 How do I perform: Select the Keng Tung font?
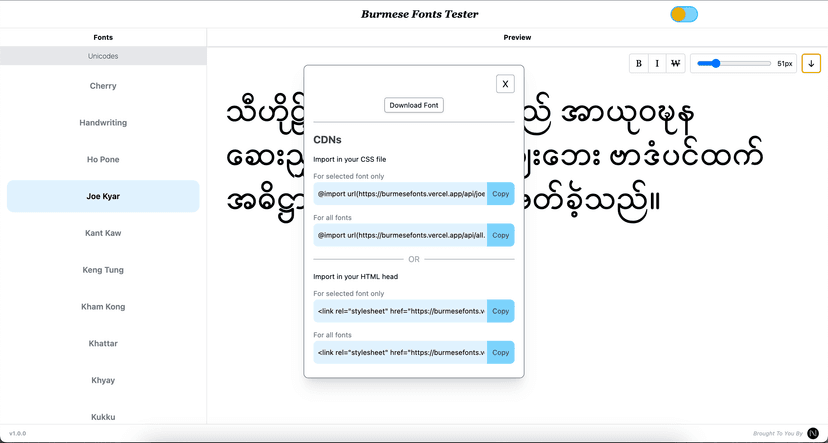103,270
